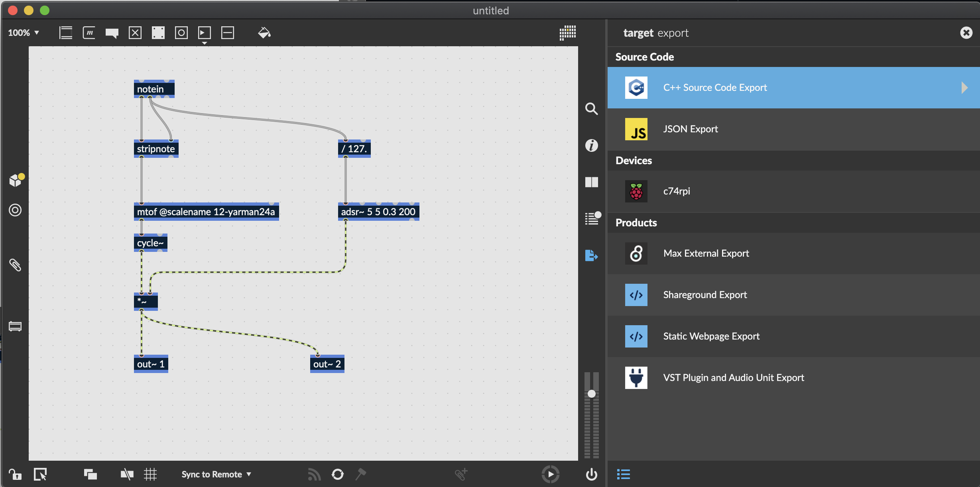Toggle the patcher lock icon

(x=15, y=474)
